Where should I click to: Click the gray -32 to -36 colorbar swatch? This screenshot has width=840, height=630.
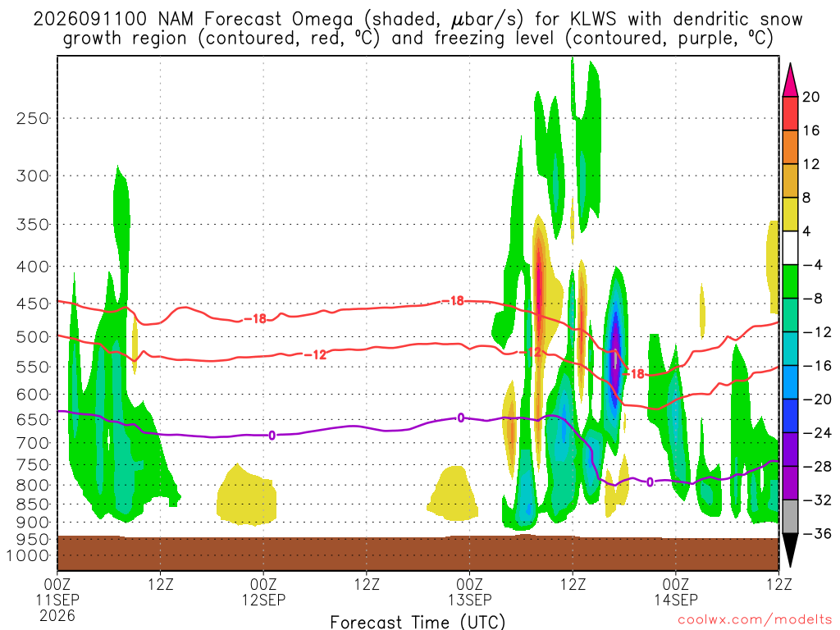(x=790, y=517)
